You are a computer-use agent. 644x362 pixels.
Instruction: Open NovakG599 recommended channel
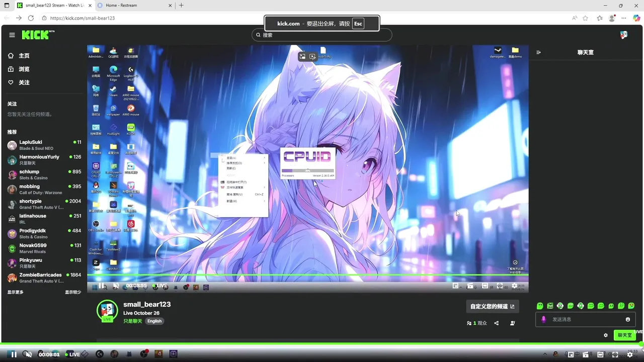(44, 248)
